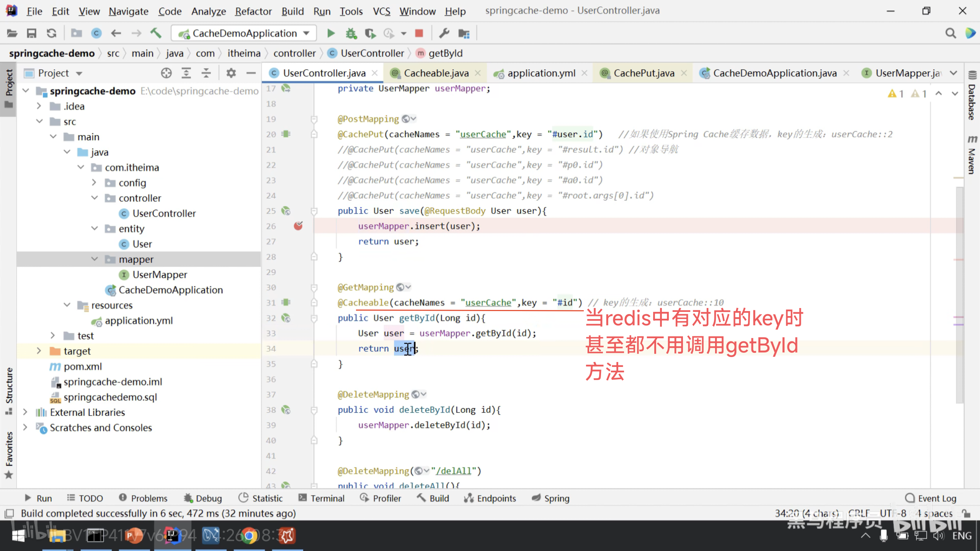Image resolution: width=980 pixels, height=551 pixels.
Task: Collapse the mapper folder node
Action: coord(95,259)
